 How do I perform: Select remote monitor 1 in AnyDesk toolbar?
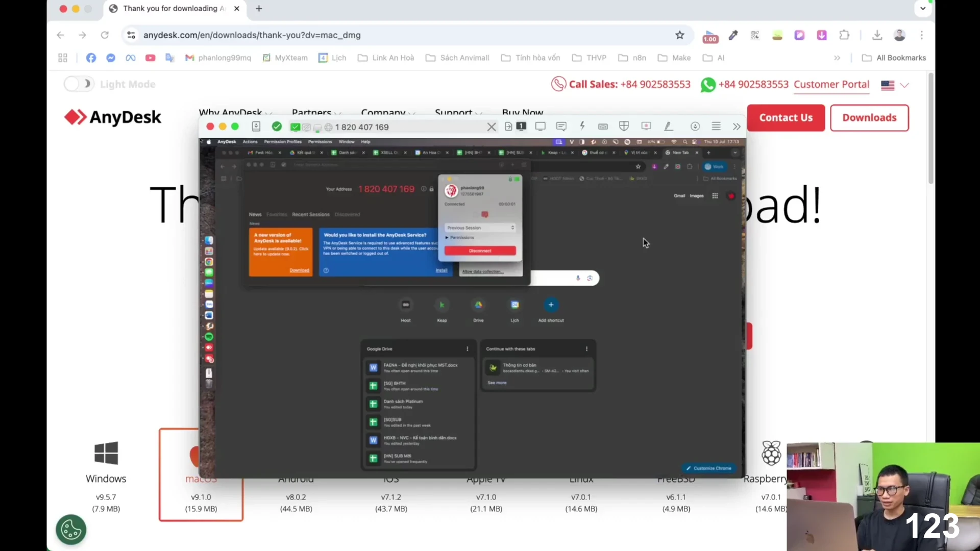[x=521, y=126]
